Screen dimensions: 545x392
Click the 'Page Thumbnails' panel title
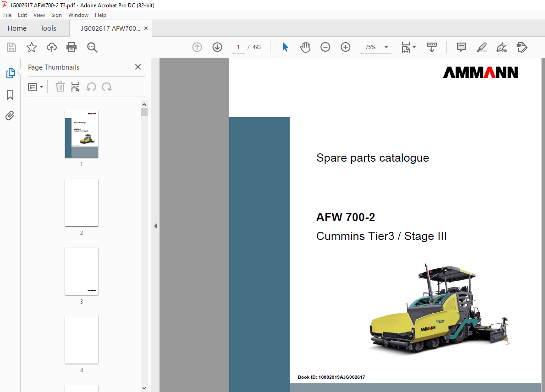pyautogui.click(x=54, y=67)
